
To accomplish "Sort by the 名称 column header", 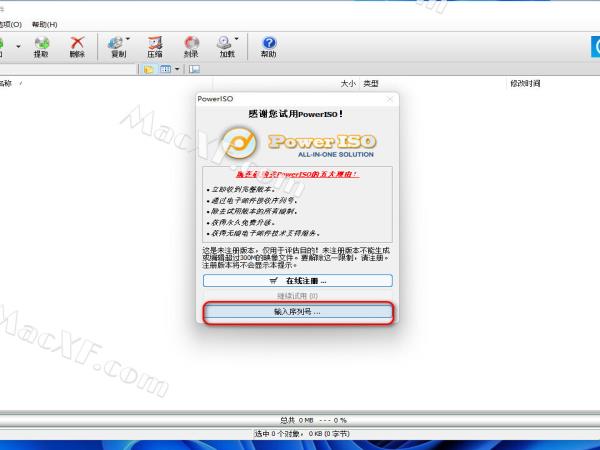I will tap(6, 83).
